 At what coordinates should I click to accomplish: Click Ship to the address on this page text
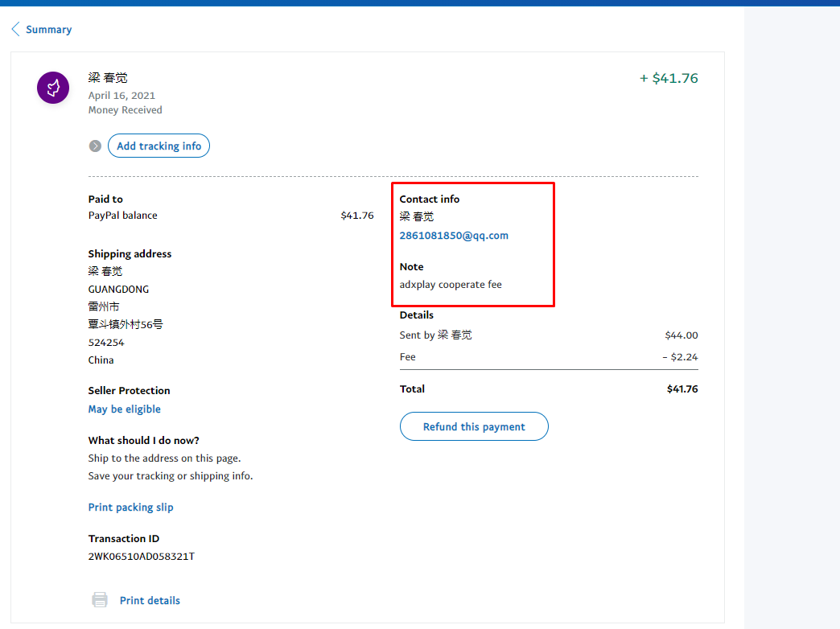[x=164, y=458]
